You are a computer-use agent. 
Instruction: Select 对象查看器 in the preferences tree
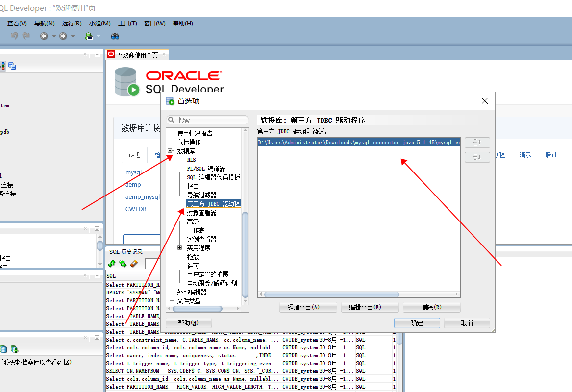(202, 213)
